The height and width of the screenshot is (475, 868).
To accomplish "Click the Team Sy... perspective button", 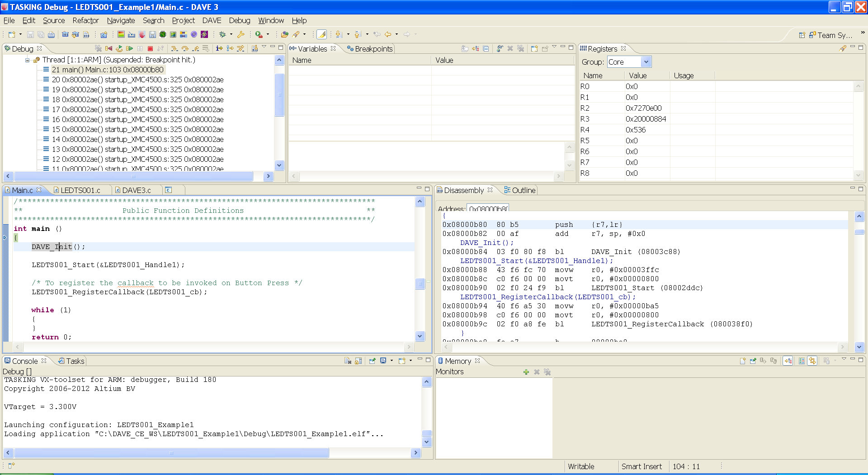I will point(830,35).
